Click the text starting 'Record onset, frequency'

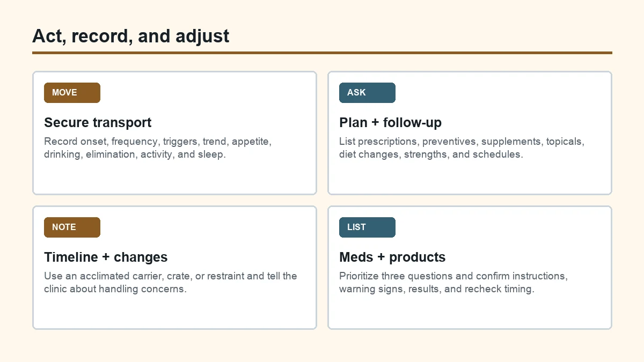coord(158,148)
